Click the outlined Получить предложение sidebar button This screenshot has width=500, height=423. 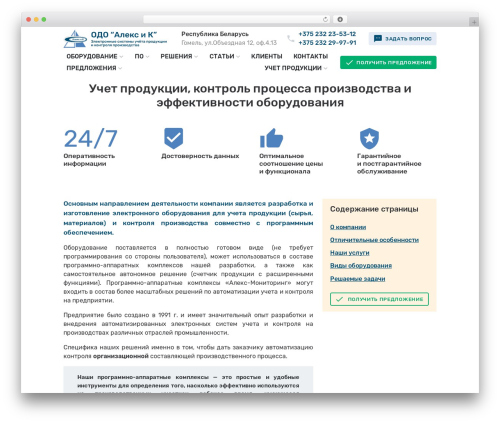click(379, 299)
